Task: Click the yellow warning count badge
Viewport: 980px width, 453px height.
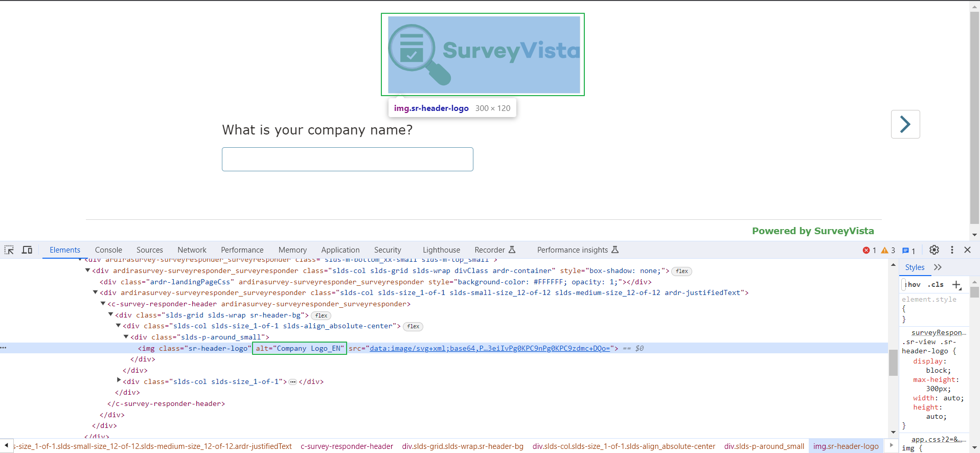Action: tap(888, 251)
